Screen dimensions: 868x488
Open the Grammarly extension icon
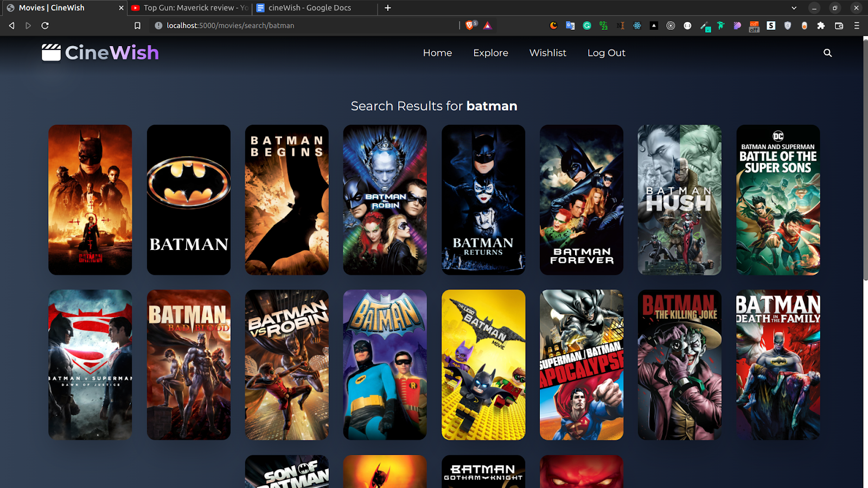click(587, 25)
